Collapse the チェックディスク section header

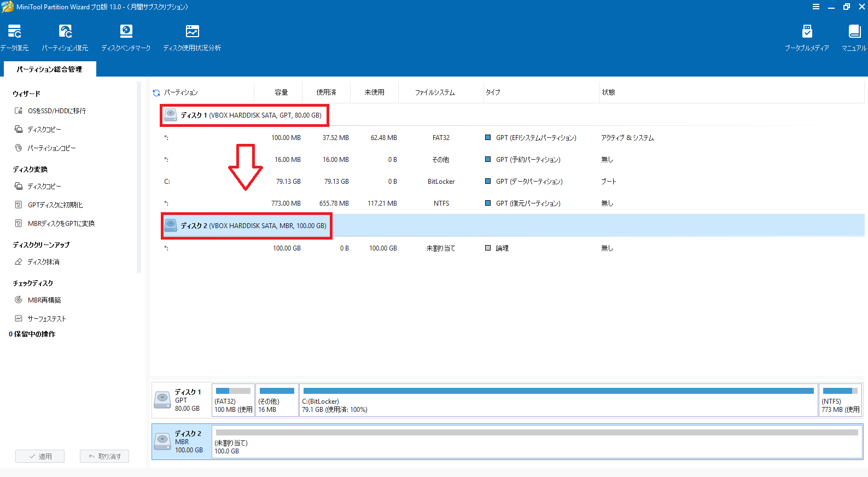(33, 283)
